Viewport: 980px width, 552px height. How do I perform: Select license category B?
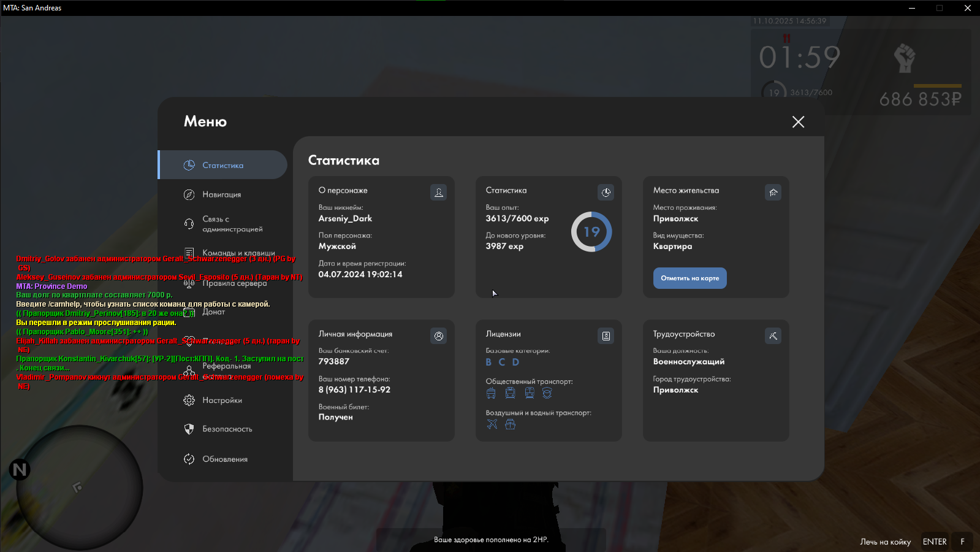pyautogui.click(x=488, y=362)
